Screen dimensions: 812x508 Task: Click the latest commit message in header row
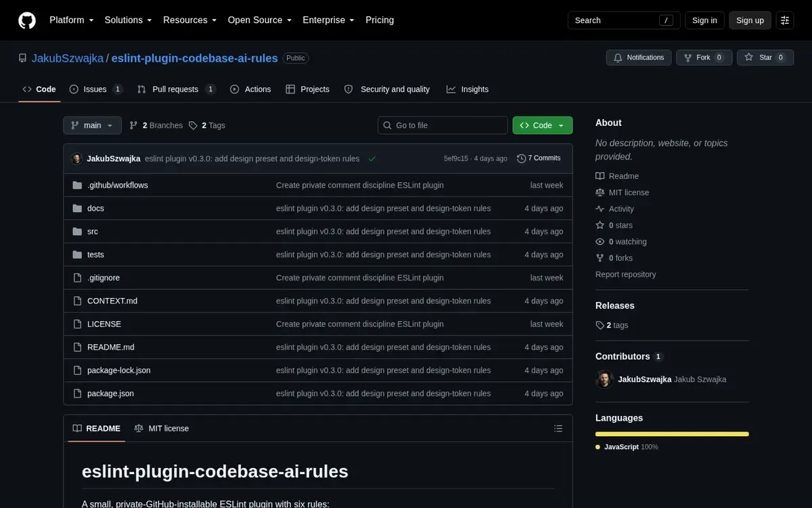point(252,158)
